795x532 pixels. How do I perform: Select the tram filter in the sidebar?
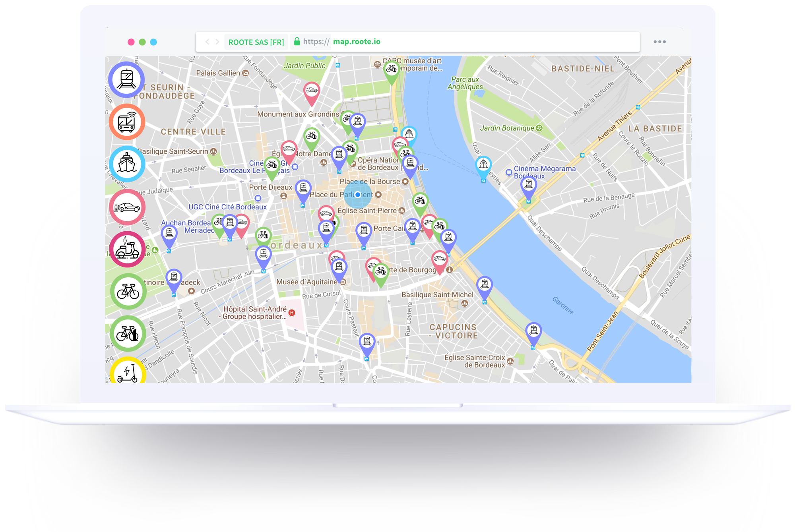click(127, 80)
